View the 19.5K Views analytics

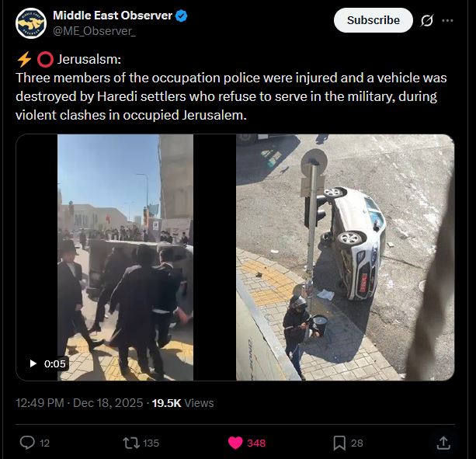pos(182,403)
